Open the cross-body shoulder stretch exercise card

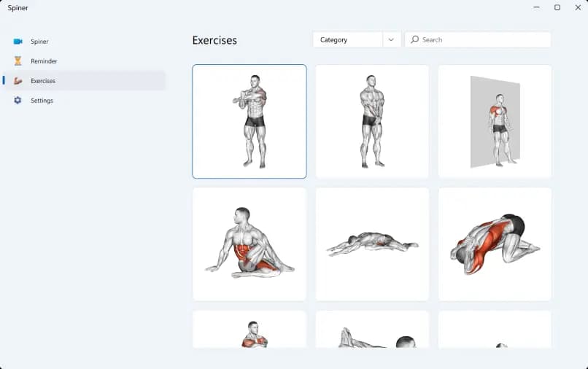tap(249, 122)
